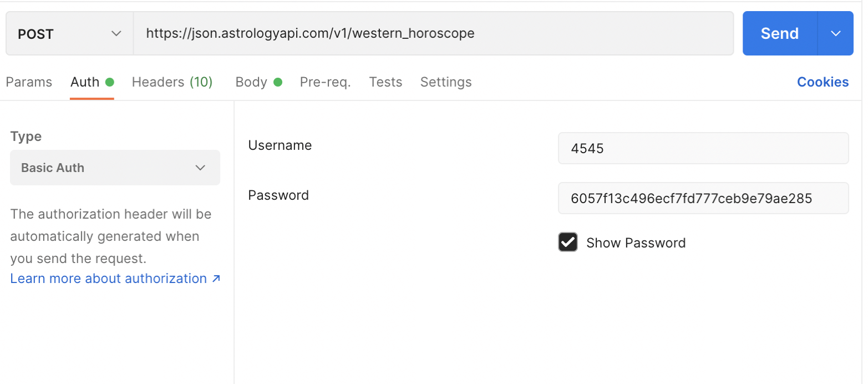
Task: Focus the Username field containing 4545
Action: (x=703, y=148)
